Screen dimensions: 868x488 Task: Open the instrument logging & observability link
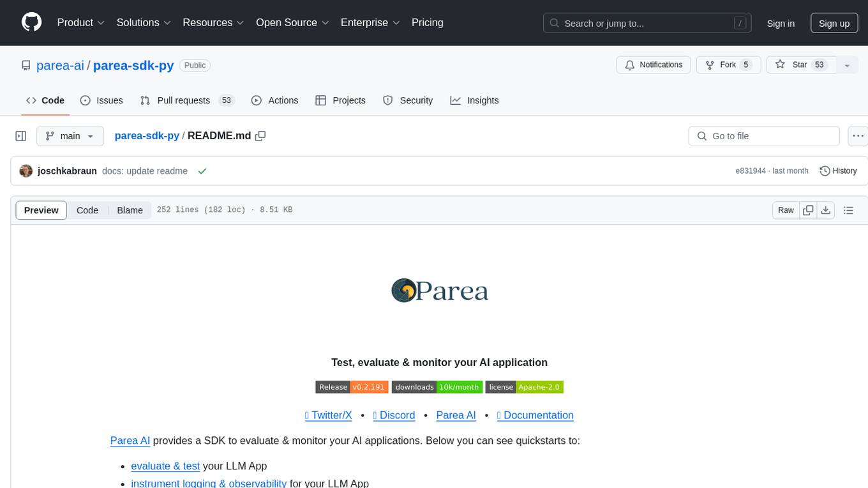(209, 483)
